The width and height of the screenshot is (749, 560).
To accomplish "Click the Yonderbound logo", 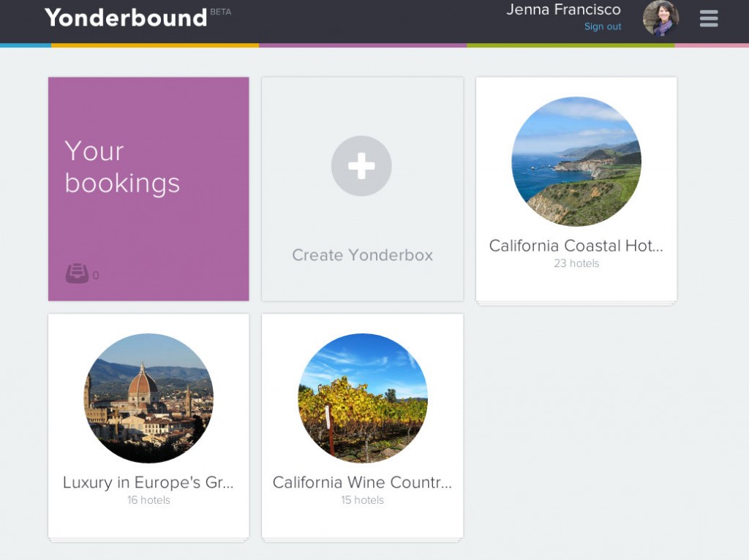I will (x=126, y=18).
